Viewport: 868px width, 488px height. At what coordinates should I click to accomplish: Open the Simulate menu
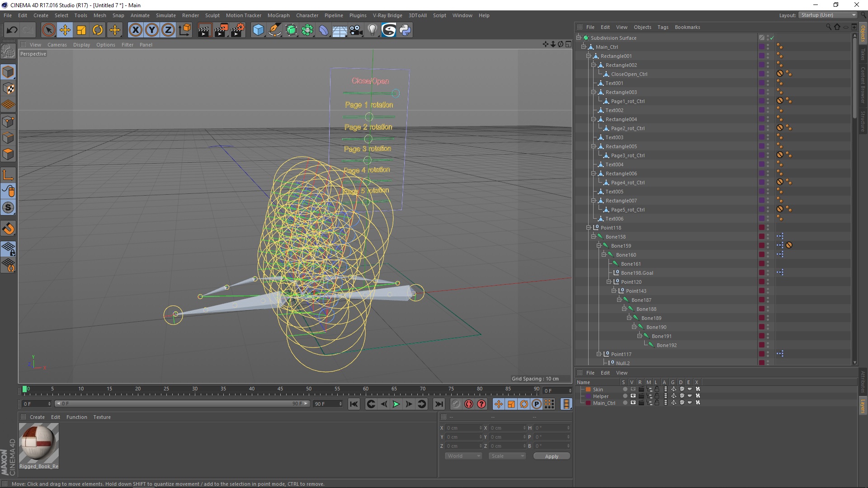coord(165,15)
